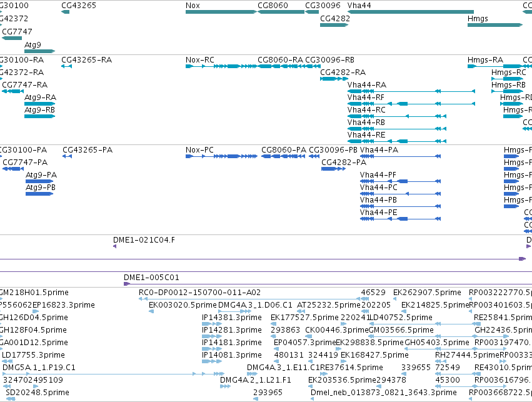532x402 pixels.
Task: Click the Vha44-PA protein label
Action: point(379,150)
